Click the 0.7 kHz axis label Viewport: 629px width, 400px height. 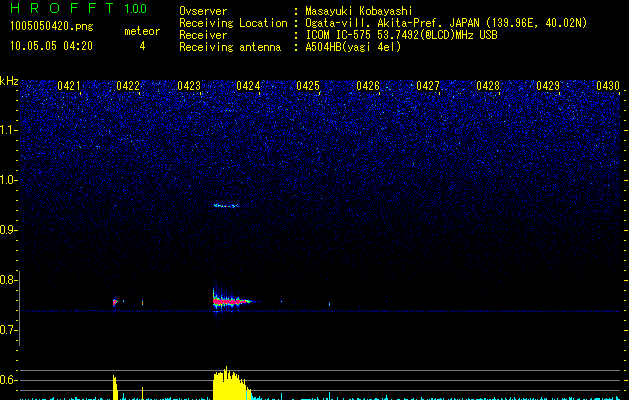click(x=8, y=330)
